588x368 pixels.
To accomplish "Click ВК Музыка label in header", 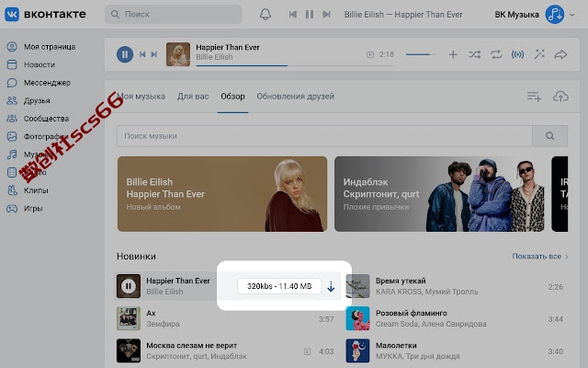I will [516, 15].
